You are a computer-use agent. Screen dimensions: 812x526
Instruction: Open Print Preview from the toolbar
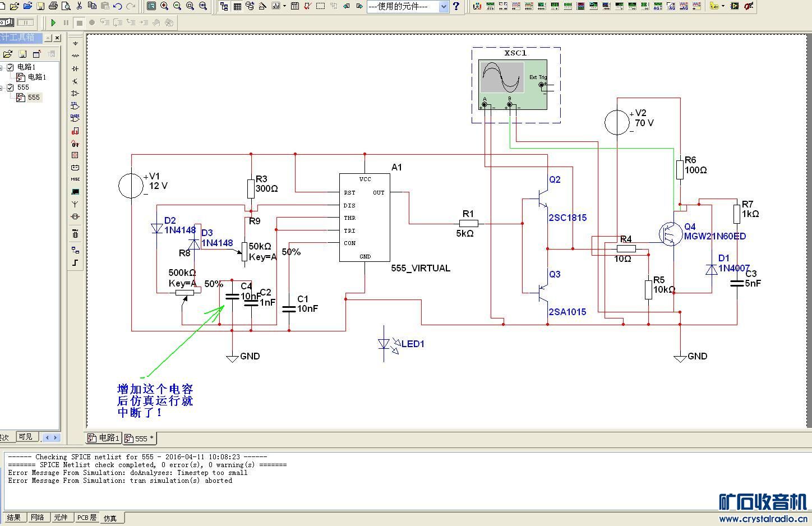(x=66, y=6)
